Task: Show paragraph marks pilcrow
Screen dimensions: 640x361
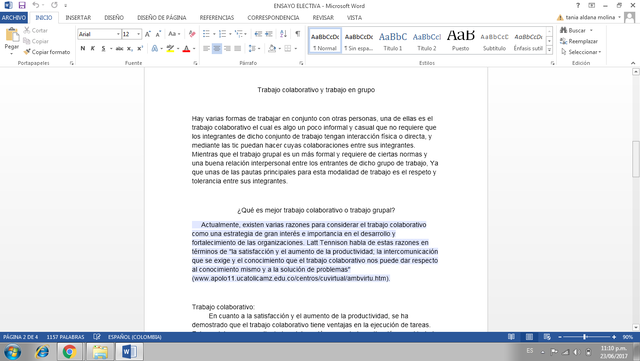Action: (298, 34)
